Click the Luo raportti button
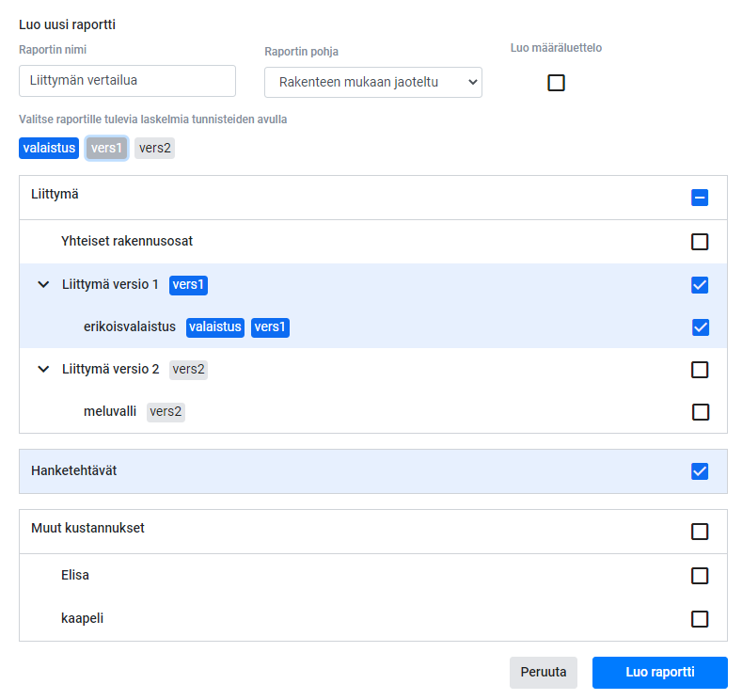742x700 pixels. tap(659, 672)
